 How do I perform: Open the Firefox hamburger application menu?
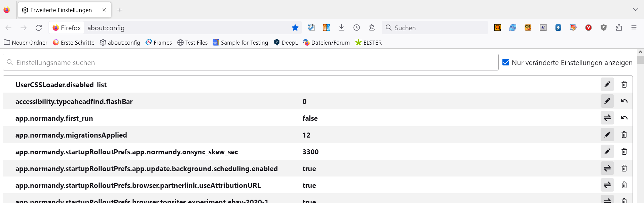(x=634, y=28)
